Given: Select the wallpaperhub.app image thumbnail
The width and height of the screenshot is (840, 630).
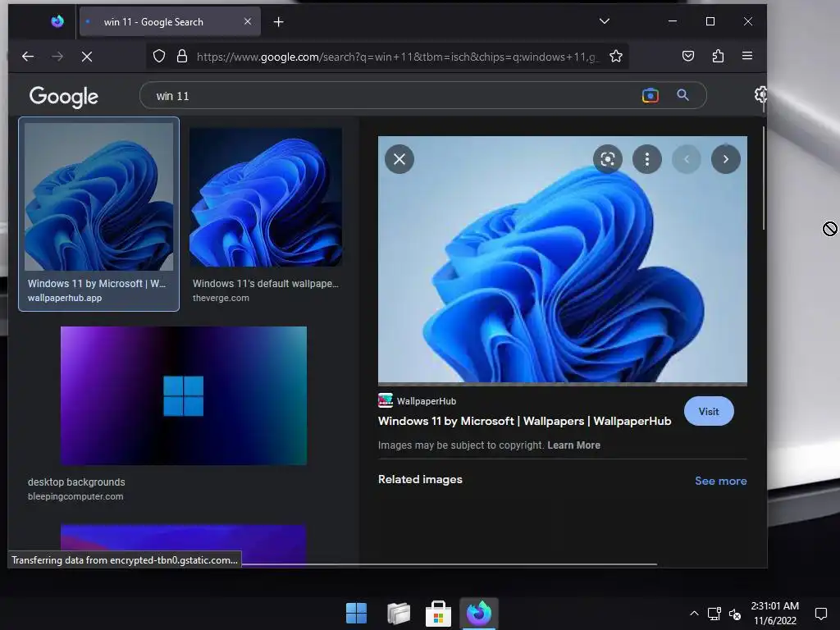Looking at the screenshot, I should pyautogui.click(x=99, y=197).
